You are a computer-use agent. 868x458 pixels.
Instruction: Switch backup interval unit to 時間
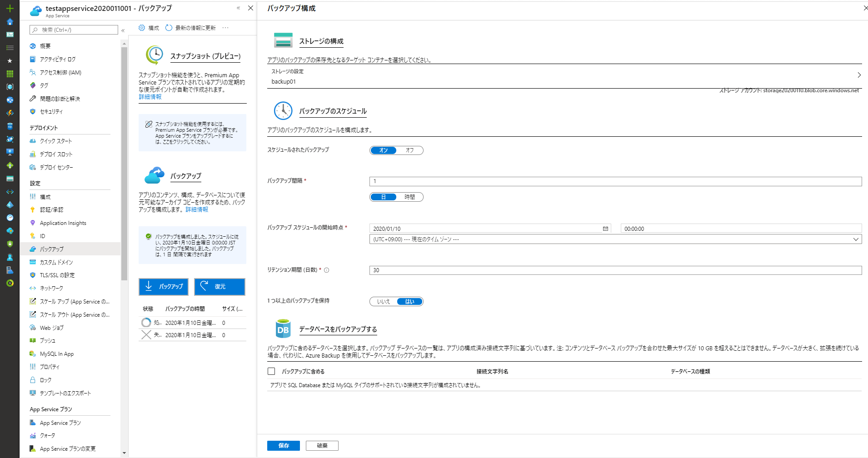pyautogui.click(x=409, y=197)
